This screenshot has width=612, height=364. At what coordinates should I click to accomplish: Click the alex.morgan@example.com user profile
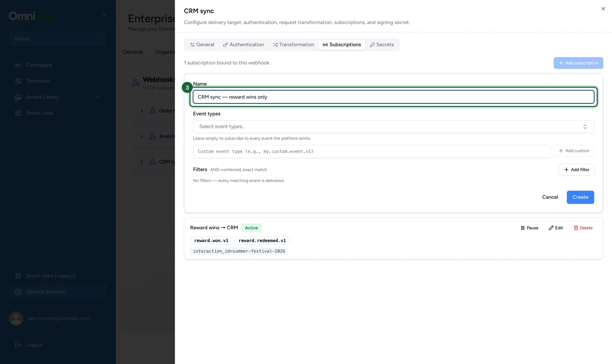[58, 318]
